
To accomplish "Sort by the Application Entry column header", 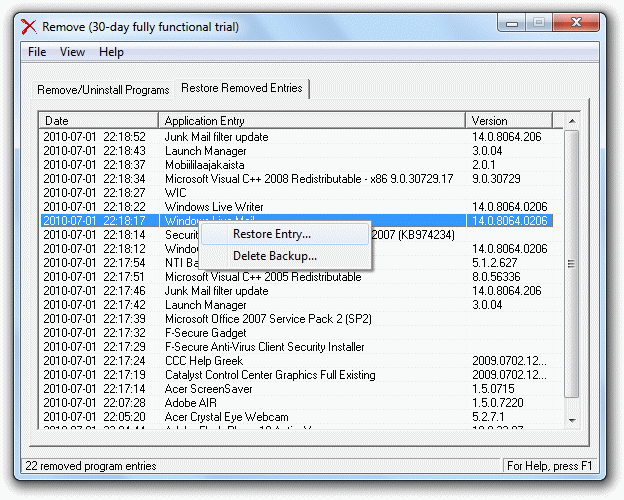I will (312, 121).
